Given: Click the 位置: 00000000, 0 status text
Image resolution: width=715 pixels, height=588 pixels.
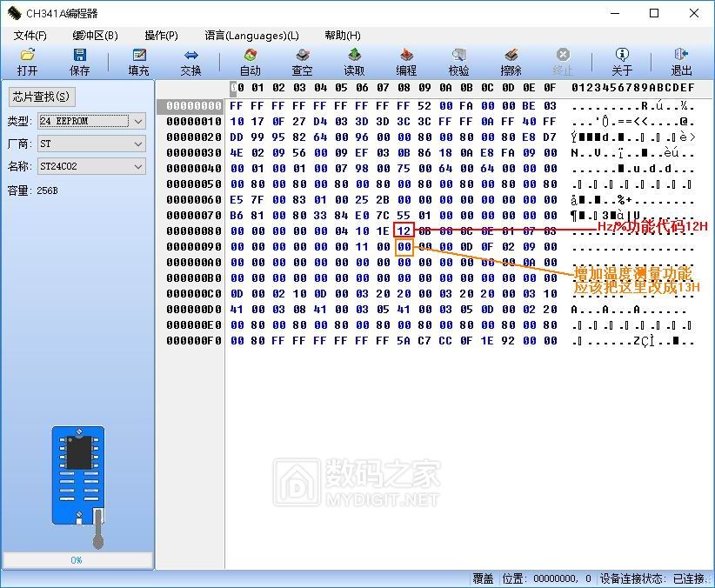Looking at the screenshot, I should (x=546, y=578).
